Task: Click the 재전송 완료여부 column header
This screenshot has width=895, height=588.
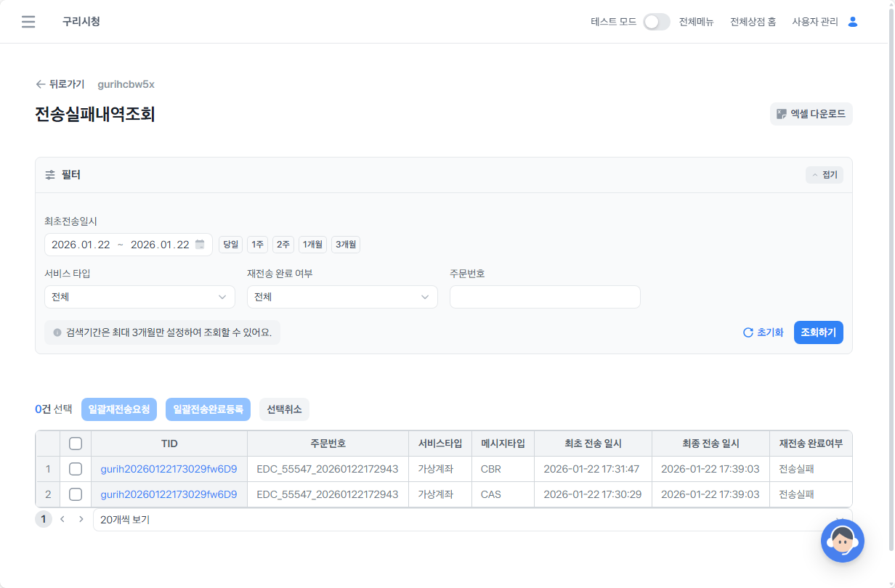Action: point(811,444)
